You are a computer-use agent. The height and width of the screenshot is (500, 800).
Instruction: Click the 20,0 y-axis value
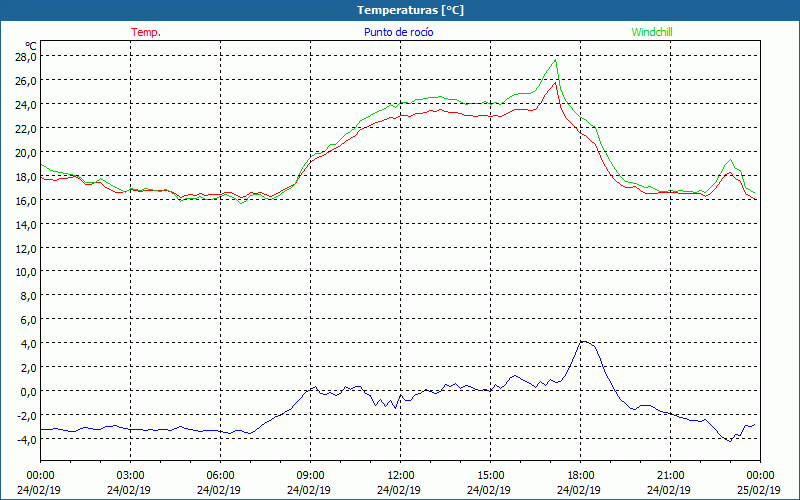point(26,152)
